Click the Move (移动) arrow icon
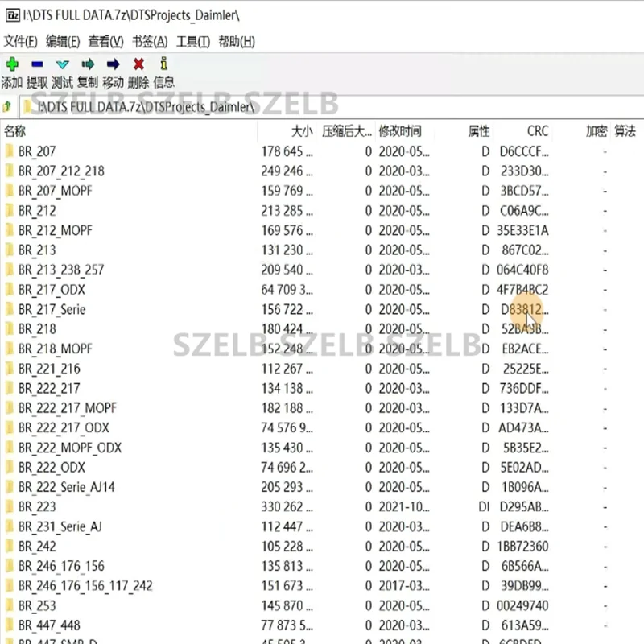The image size is (644, 644). click(113, 64)
